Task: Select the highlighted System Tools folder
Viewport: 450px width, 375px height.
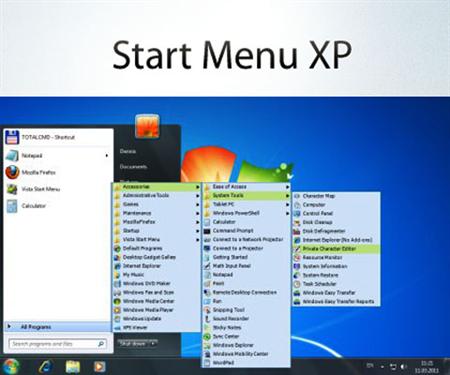Action: pos(247,196)
